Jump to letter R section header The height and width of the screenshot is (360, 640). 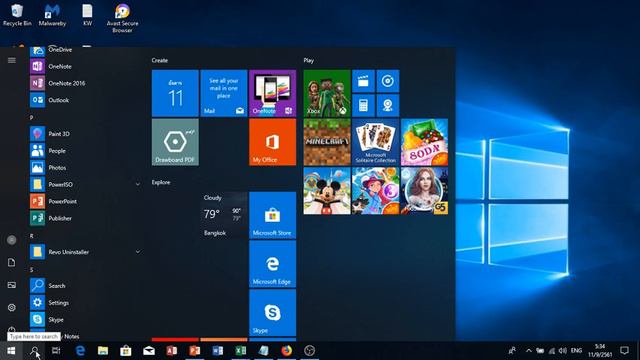pos(32,236)
